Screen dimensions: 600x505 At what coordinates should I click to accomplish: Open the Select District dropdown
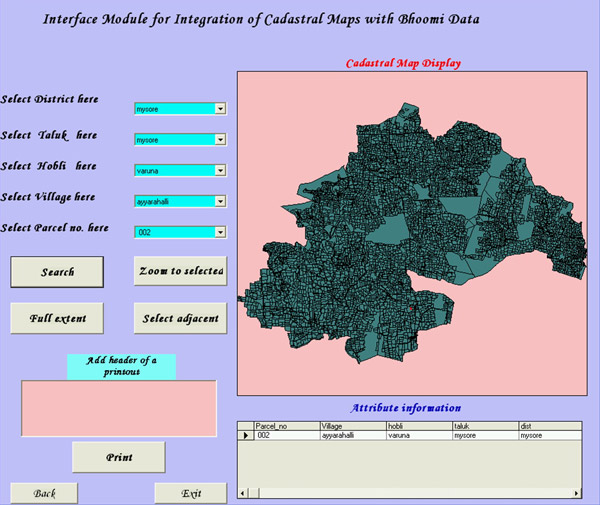(x=220, y=108)
